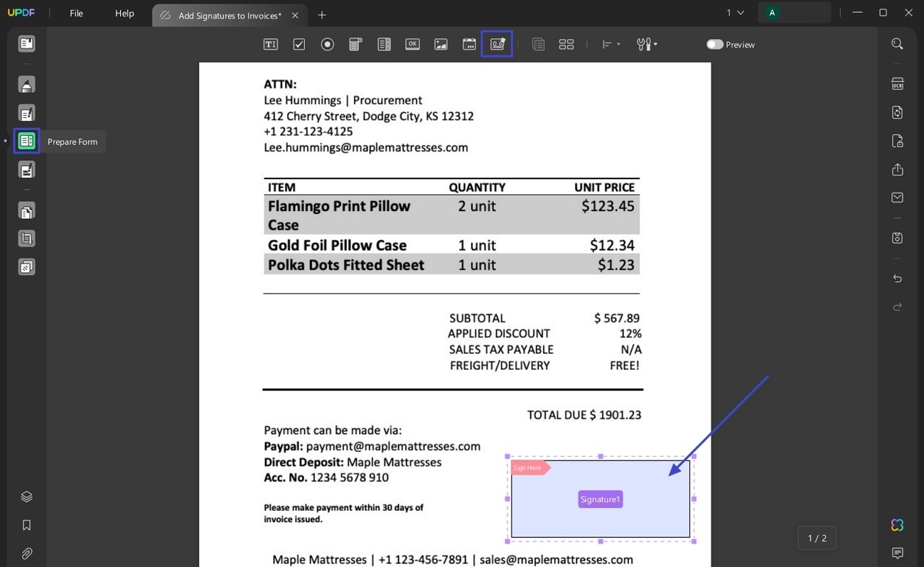Viewport: 924px width, 567px height.
Task: Select the Text Field tool
Action: (270, 44)
